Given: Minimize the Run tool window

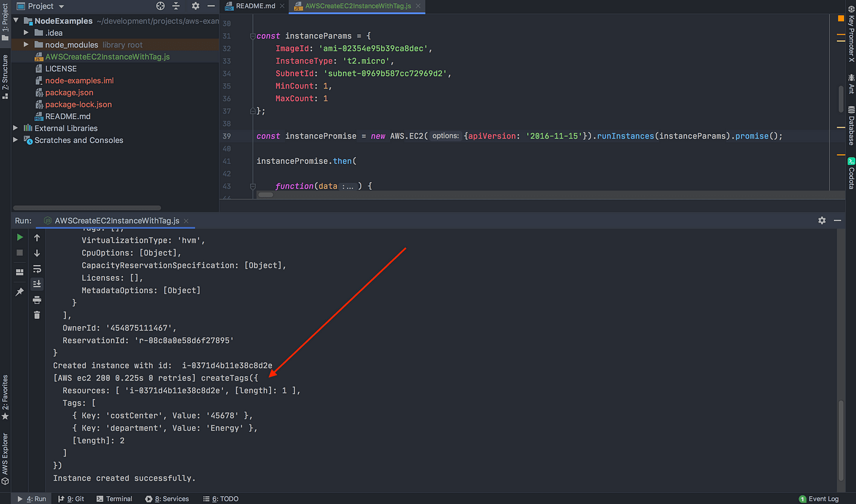Looking at the screenshot, I should click(x=838, y=221).
